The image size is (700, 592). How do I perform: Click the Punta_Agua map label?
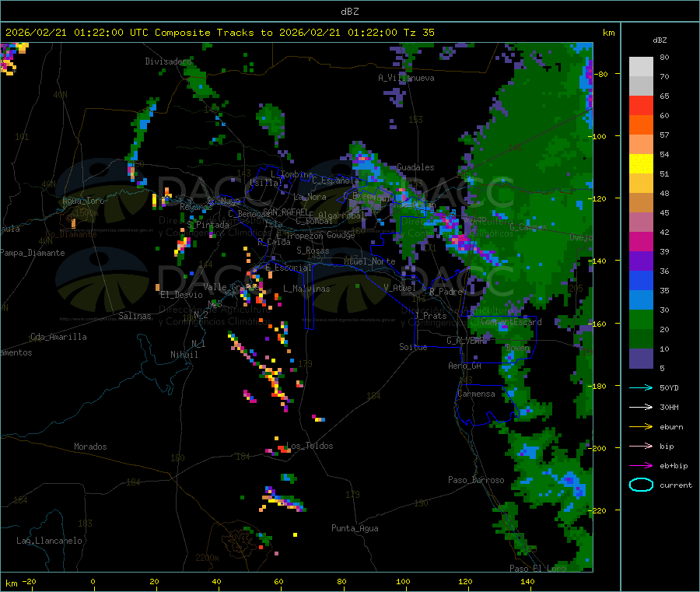pyautogui.click(x=355, y=529)
